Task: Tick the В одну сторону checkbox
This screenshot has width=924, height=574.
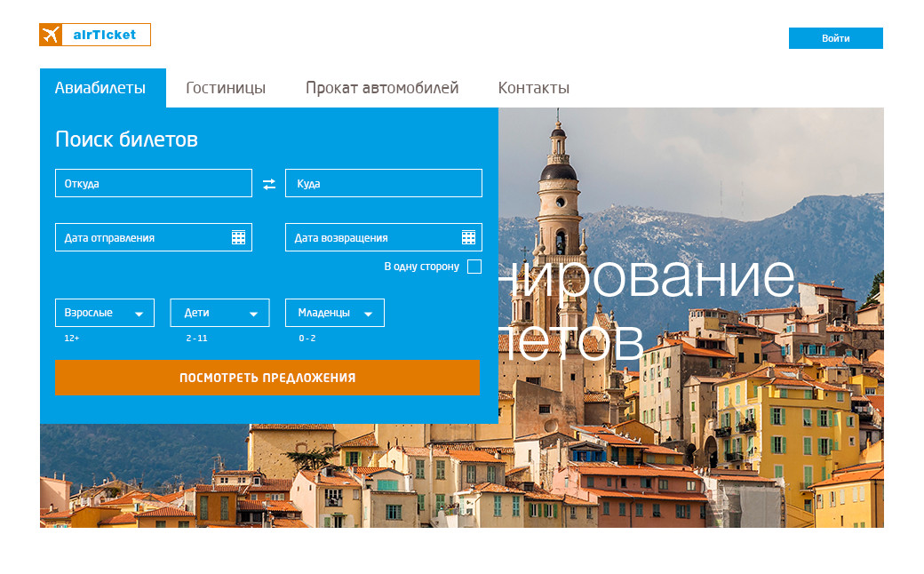Action: 474,267
